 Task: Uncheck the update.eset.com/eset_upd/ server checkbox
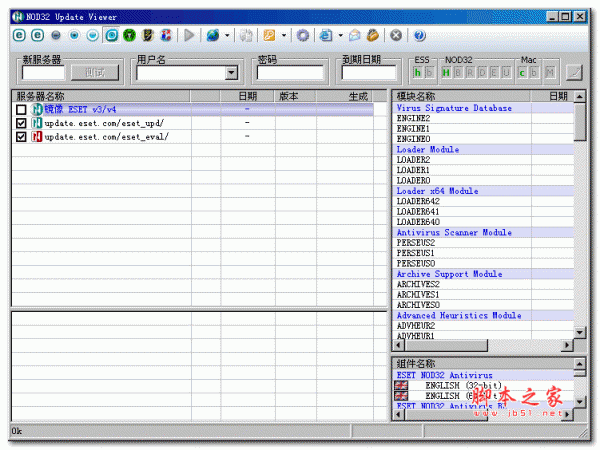[21, 123]
